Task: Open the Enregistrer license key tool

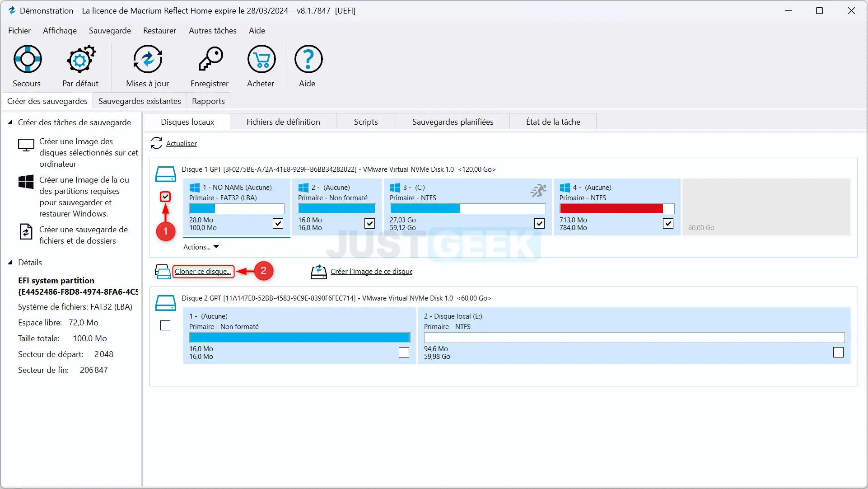Action: [x=210, y=66]
